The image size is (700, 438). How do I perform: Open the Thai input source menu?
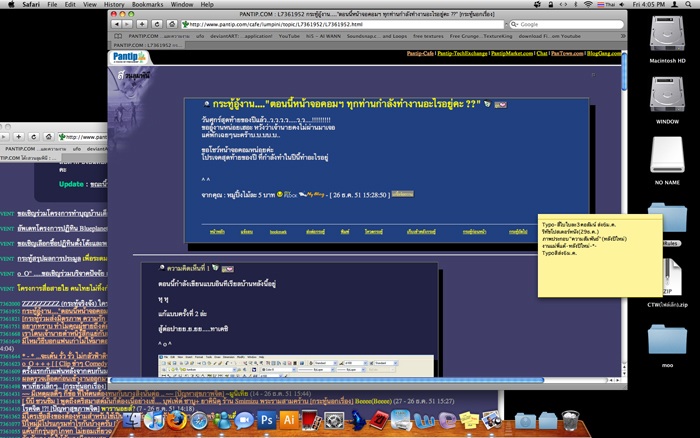click(606, 4)
